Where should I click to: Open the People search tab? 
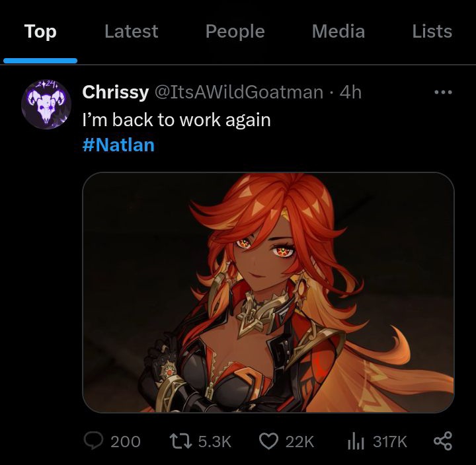coord(235,32)
